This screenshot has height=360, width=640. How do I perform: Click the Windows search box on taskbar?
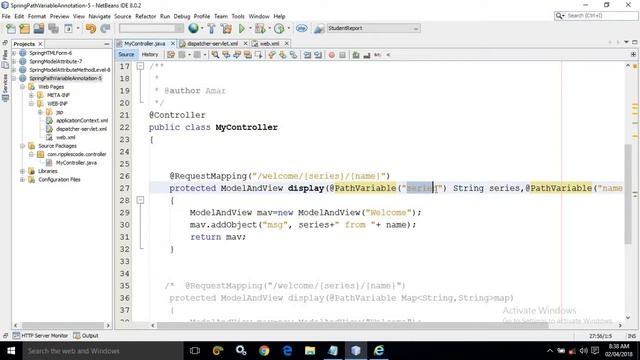(103, 351)
